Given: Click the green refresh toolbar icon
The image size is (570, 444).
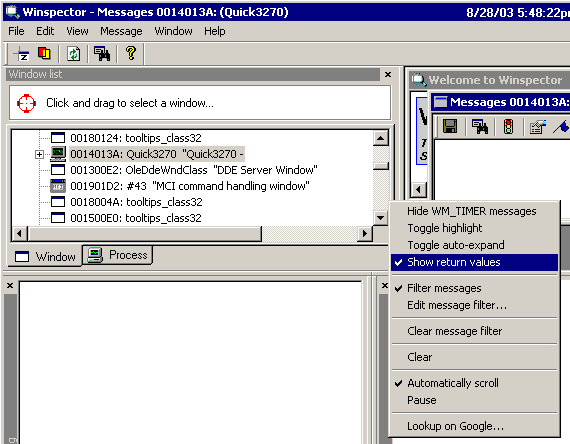Looking at the screenshot, I should (x=74, y=55).
